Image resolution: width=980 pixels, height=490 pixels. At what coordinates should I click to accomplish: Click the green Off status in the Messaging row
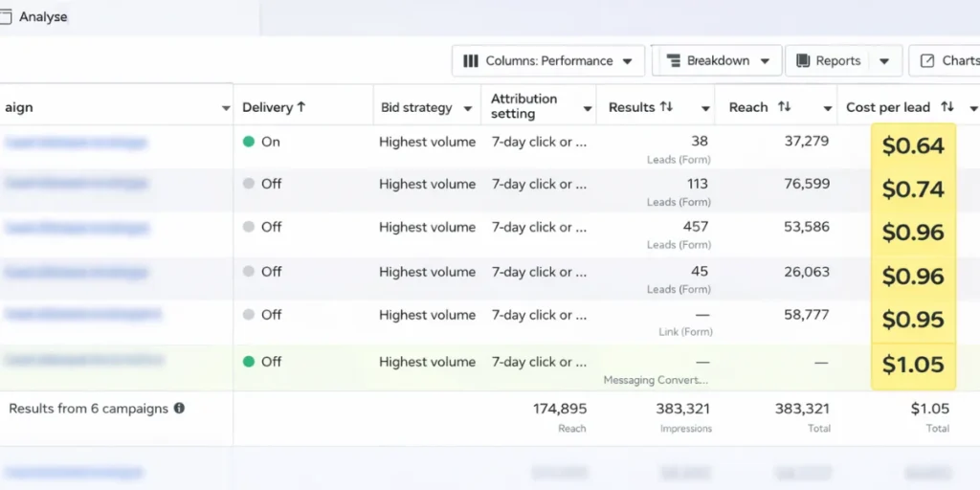click(262, 361)
